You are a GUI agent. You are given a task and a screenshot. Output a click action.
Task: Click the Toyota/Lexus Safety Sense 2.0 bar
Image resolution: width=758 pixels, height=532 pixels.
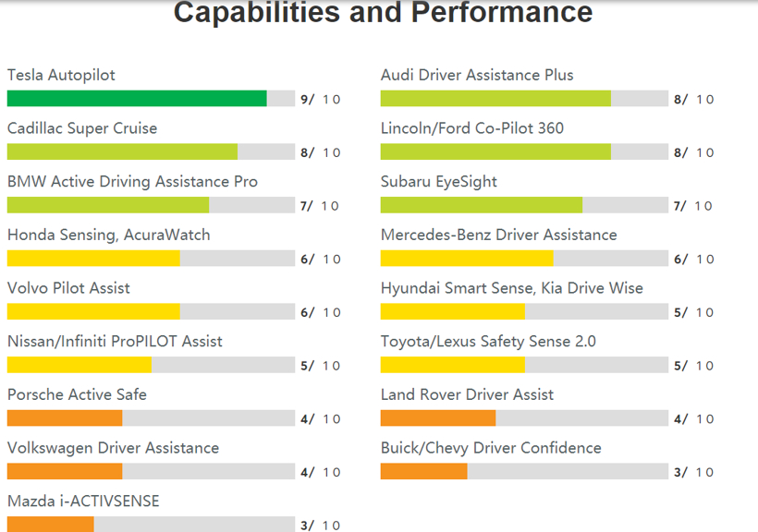[524, 365]
